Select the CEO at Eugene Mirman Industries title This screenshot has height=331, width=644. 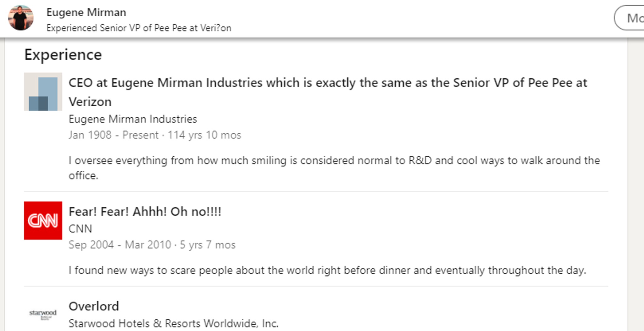click(x=328, y=92)
